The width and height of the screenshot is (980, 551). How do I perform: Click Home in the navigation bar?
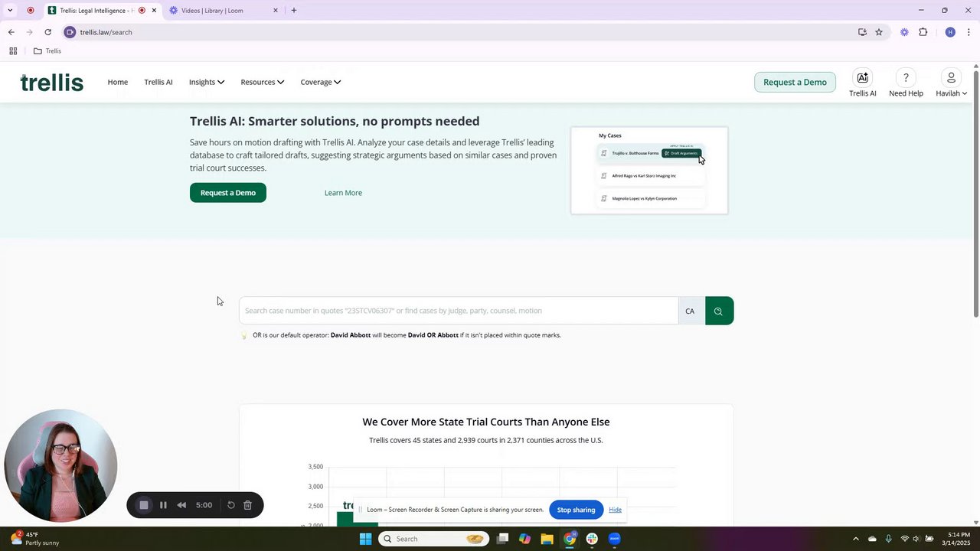click(118, 82)
